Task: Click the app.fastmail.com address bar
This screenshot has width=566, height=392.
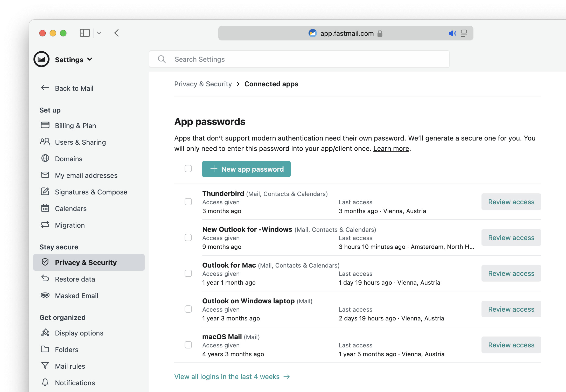Action: (x=346, y=33)
